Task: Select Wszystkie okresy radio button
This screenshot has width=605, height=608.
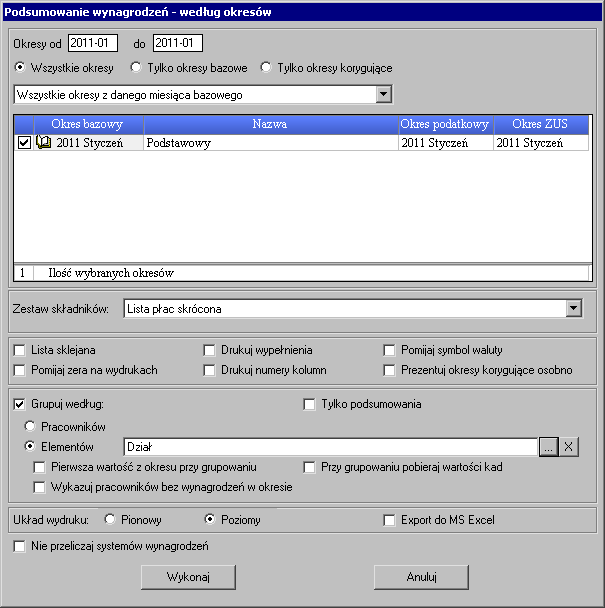Action: click(x=19, y=67)
